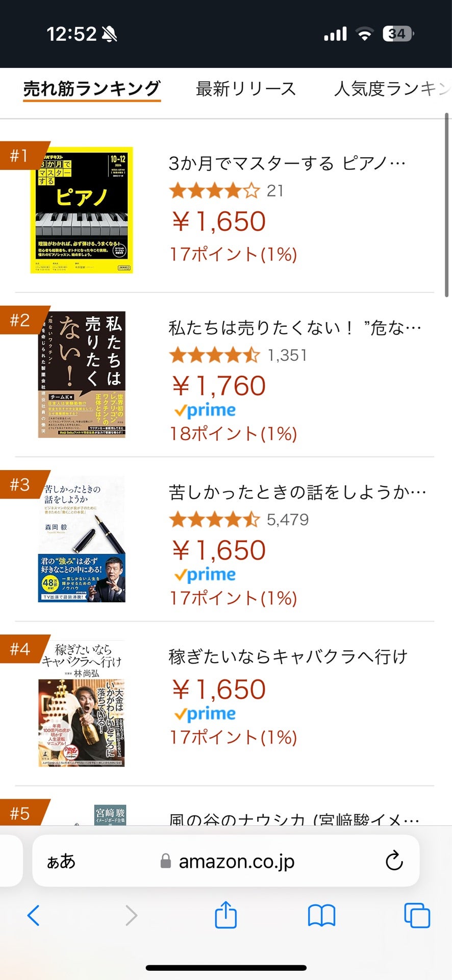
Task: Reload the amazon.co.jp page
Action: pos(394,861)
